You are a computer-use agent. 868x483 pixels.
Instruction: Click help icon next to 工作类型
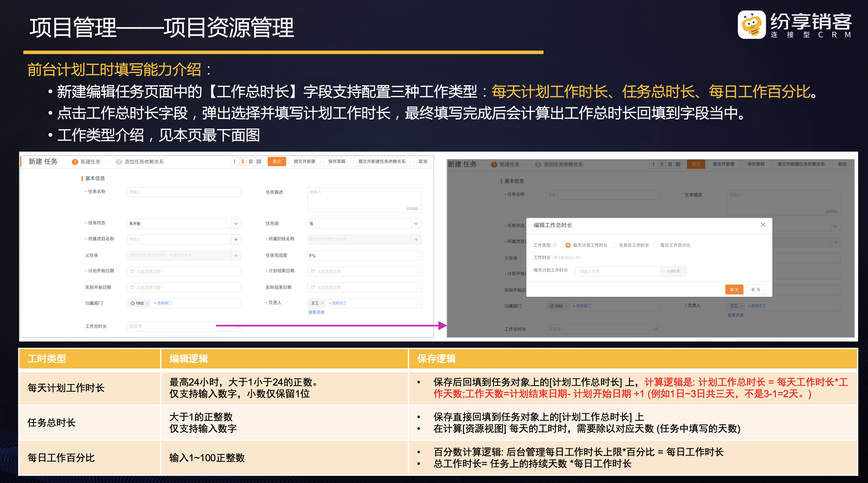tap(555, 245)
